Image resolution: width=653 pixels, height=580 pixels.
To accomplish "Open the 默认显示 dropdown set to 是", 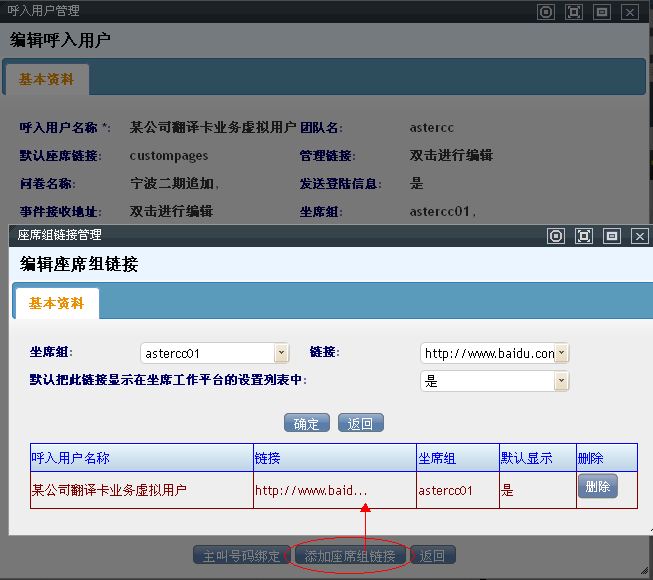I will coord(561,381).
